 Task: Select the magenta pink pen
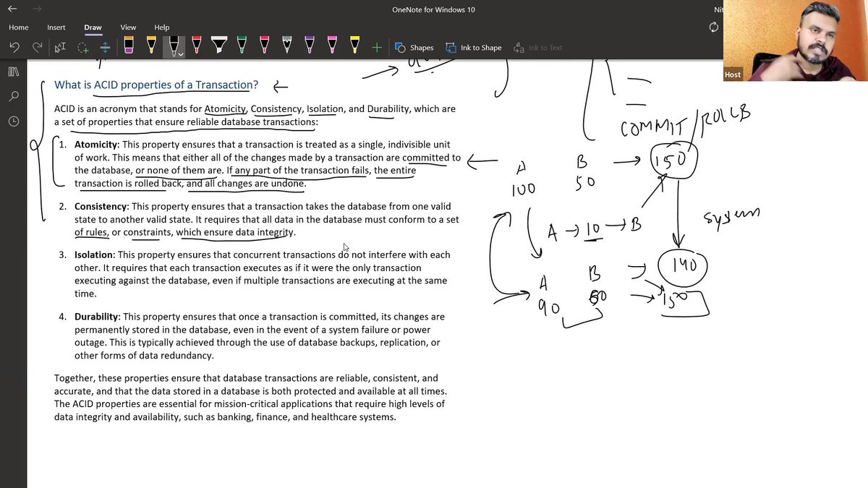pos(332,46)
